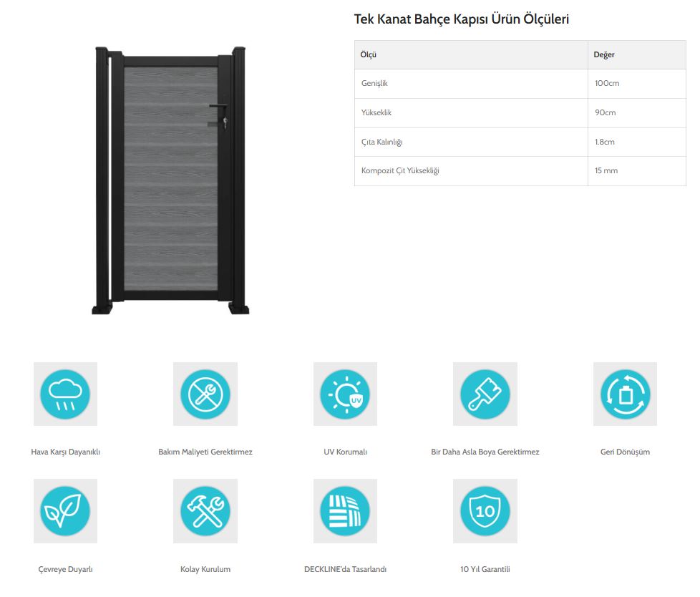Screen dimensions: 700x597
Task: Select the 'Yükseklik' row in the table
Action: [376, 113]
